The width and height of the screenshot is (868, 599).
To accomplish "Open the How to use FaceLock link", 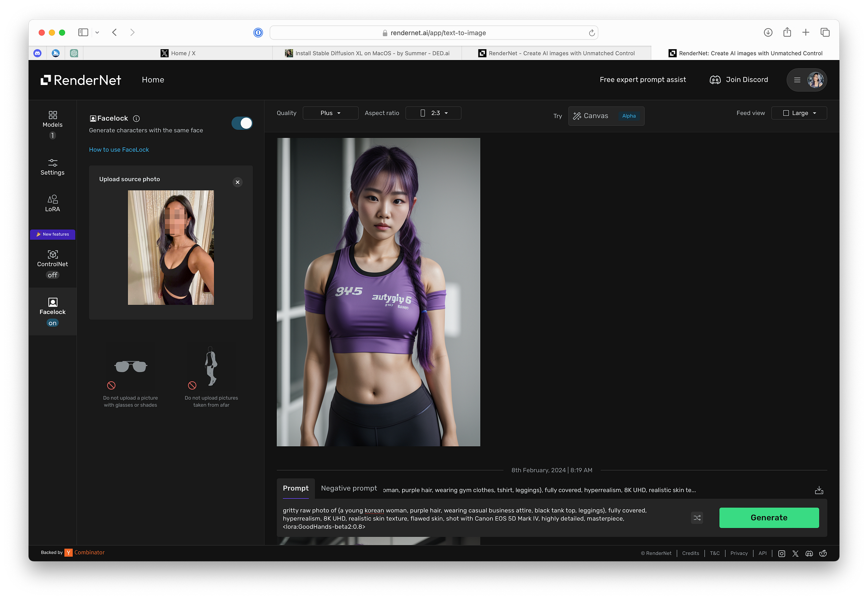I will (119, 149).
